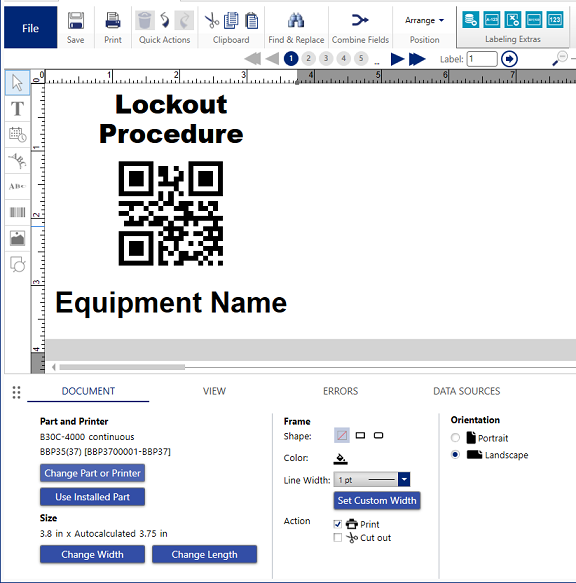The height and width of the screenshot is (583, 576).
Task: Switch to the DOCUMENT tab
Action: click(x=88, y=391)
